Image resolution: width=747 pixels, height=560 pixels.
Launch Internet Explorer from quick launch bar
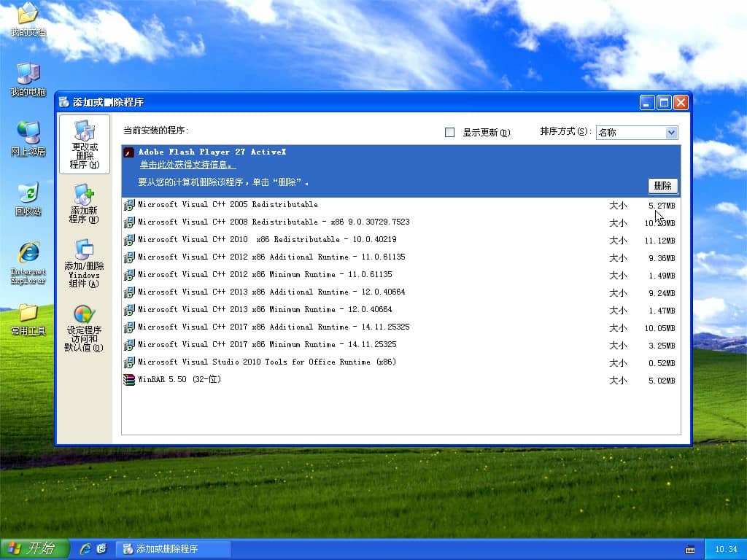coord(87,548)
